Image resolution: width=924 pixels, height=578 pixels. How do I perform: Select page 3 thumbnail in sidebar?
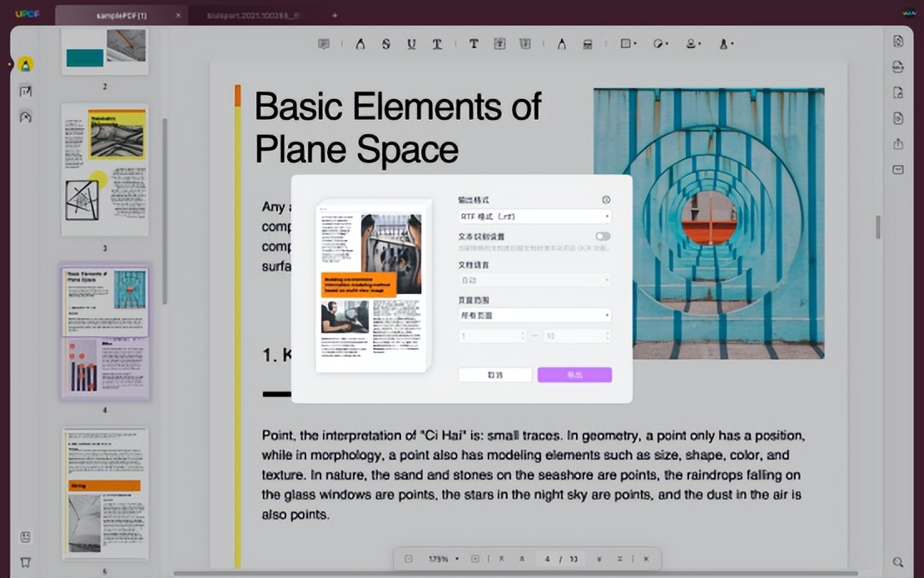(x=105, y=169)
